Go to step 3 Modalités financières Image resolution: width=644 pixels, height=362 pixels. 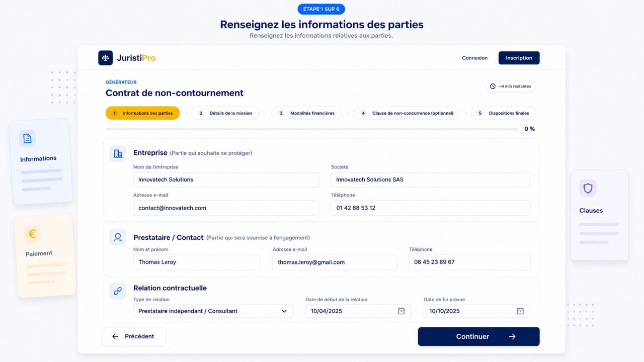[x=306, y=113]
